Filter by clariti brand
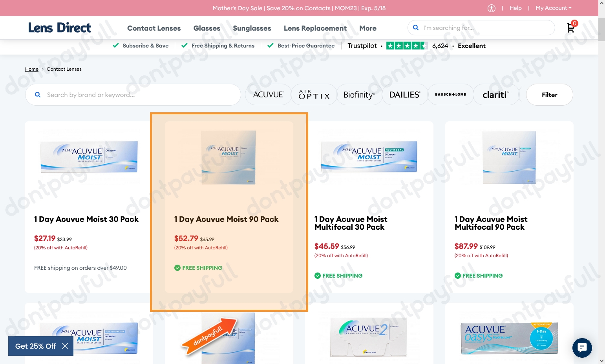The image size is (605, 364). click(x=496, y=95)
